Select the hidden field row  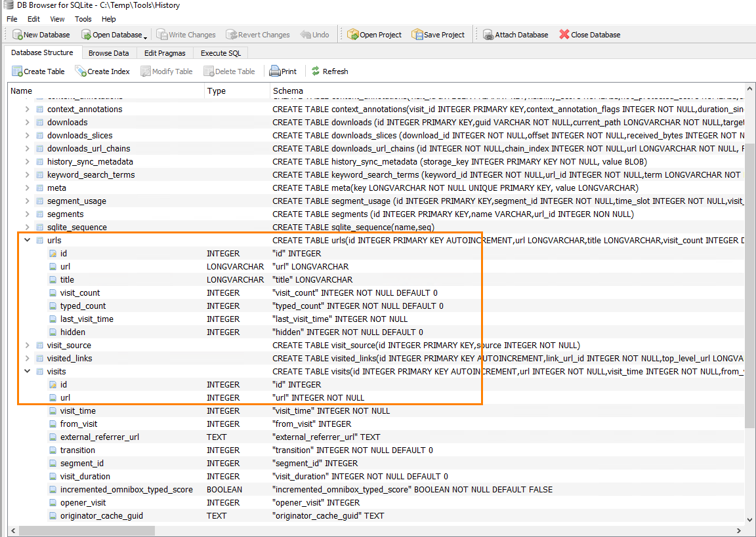[x=376, y=332]
